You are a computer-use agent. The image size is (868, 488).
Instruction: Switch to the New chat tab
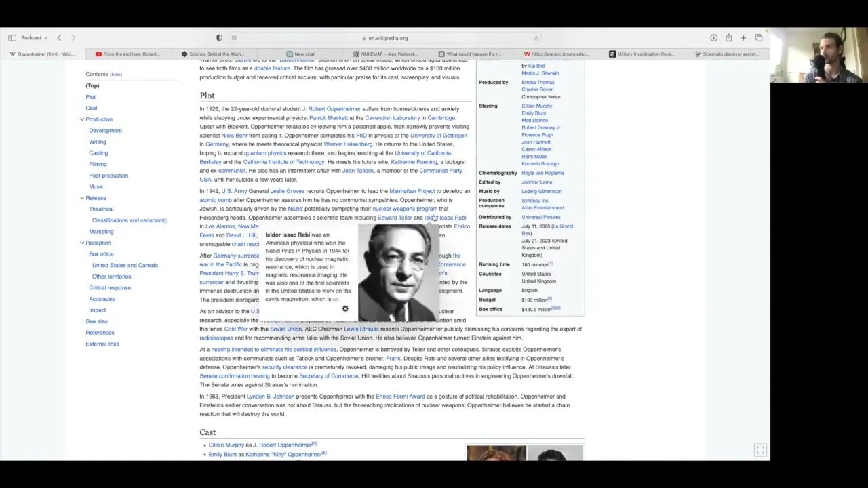[300, 54]
